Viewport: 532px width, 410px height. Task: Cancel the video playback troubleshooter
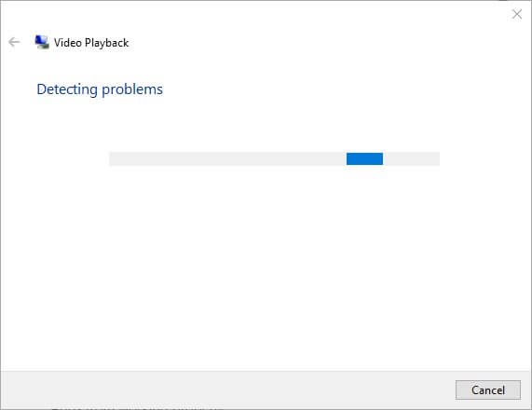[488, 389]
